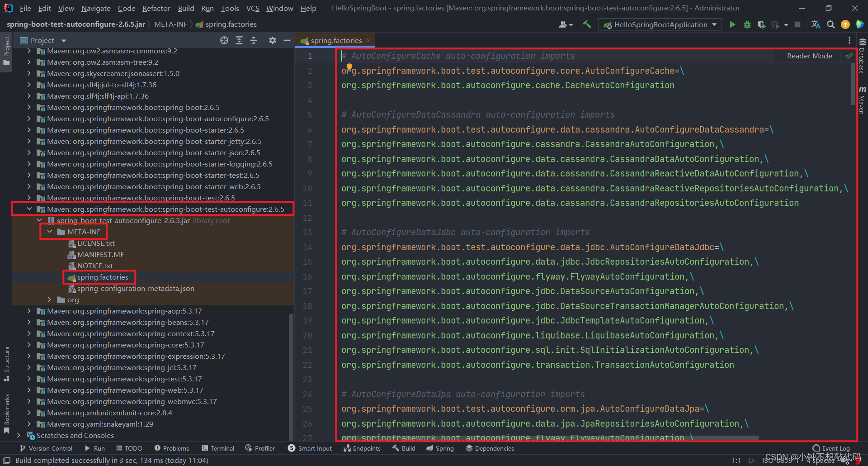
Task: Expand Maven spring-boot-starter-web:2.6.5 node
Action: (29, 186)
